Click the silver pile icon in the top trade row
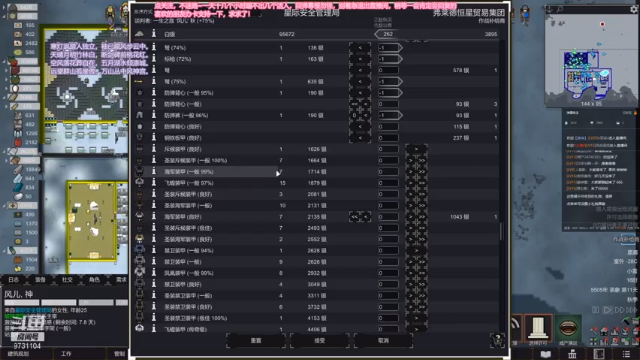 click(140, 33)
